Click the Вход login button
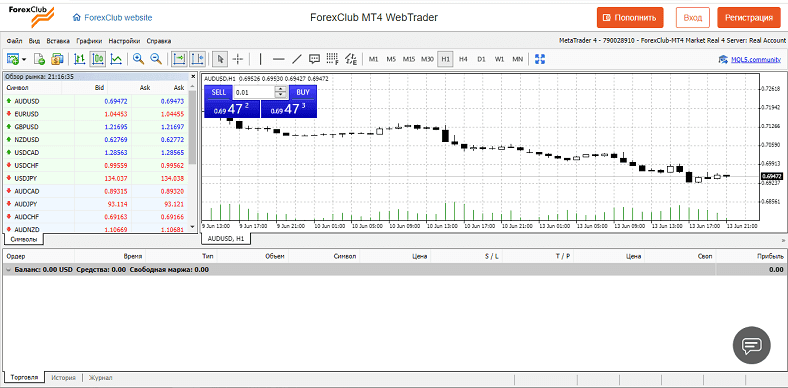Screen dimensions: 788x388 point(693,18)
